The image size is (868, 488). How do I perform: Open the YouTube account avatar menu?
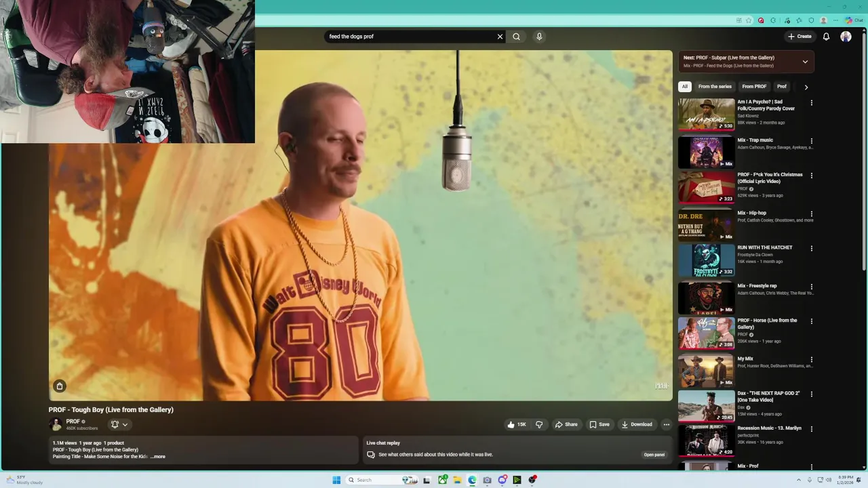pyautogui.click(x=846, y=37)
